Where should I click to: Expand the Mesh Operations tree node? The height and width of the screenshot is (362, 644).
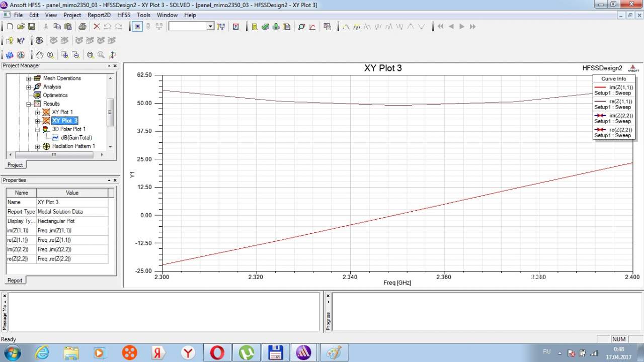click(x=29, y=78)
